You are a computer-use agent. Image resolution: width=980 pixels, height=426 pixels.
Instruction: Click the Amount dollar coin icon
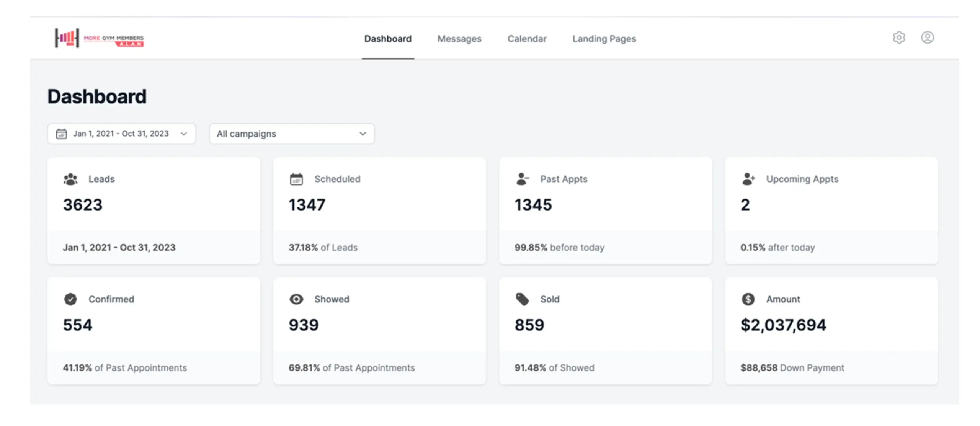click(x=748, y=299)
